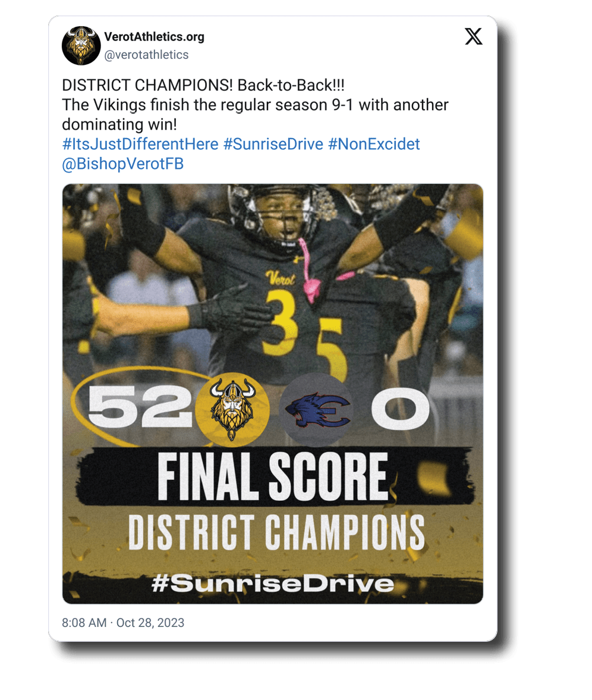Click the 8:08 AM Oct 28, 2023 timestamp
Viewport: 592px width, 700px height.
123,623
